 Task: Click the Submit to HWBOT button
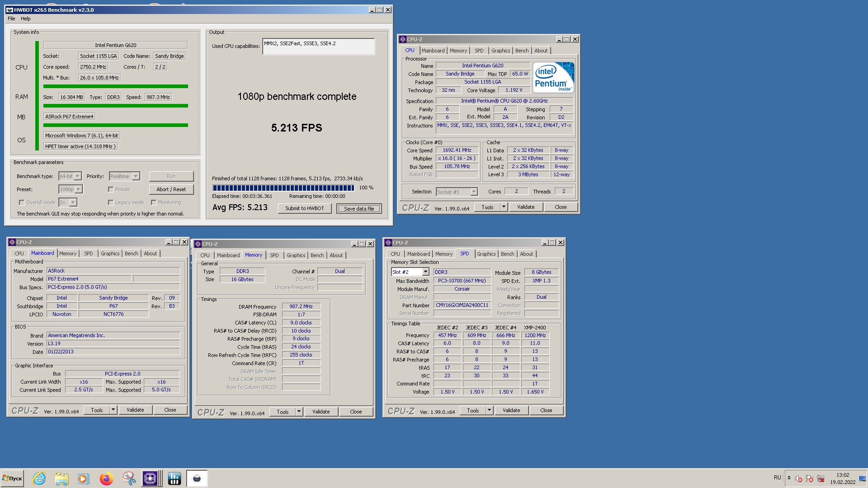tap(305, 208)
